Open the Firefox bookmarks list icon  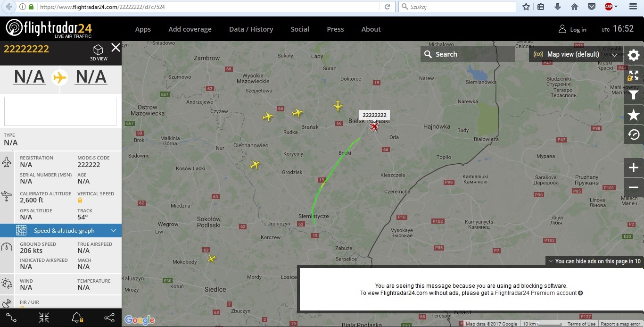(541, 7)
